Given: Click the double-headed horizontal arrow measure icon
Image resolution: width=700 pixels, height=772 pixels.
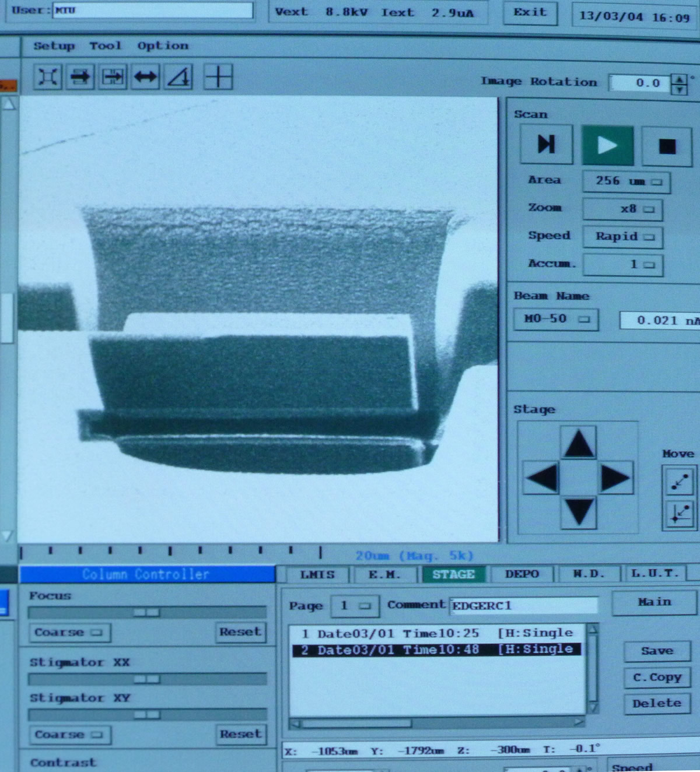Looking at the screenshot, I should (145, 77).
